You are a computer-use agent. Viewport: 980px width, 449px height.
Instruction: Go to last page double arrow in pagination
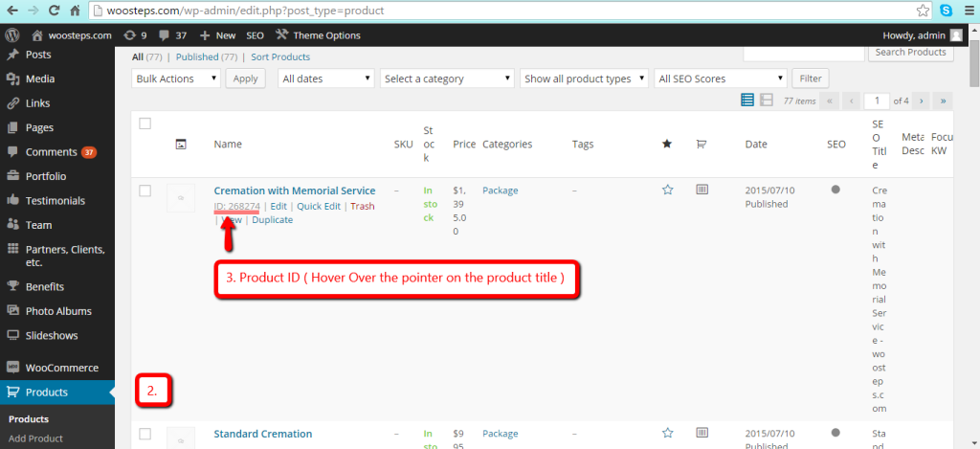coord(943,101)
